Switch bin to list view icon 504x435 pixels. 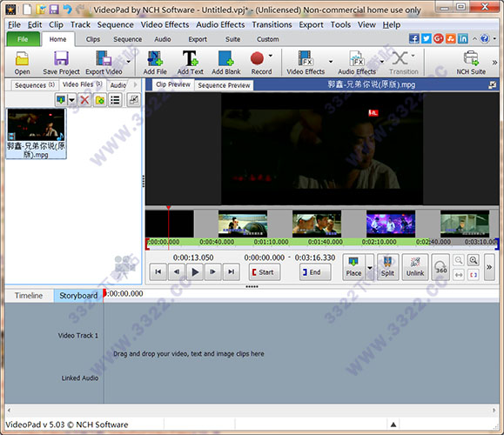[x=116, y=100]
